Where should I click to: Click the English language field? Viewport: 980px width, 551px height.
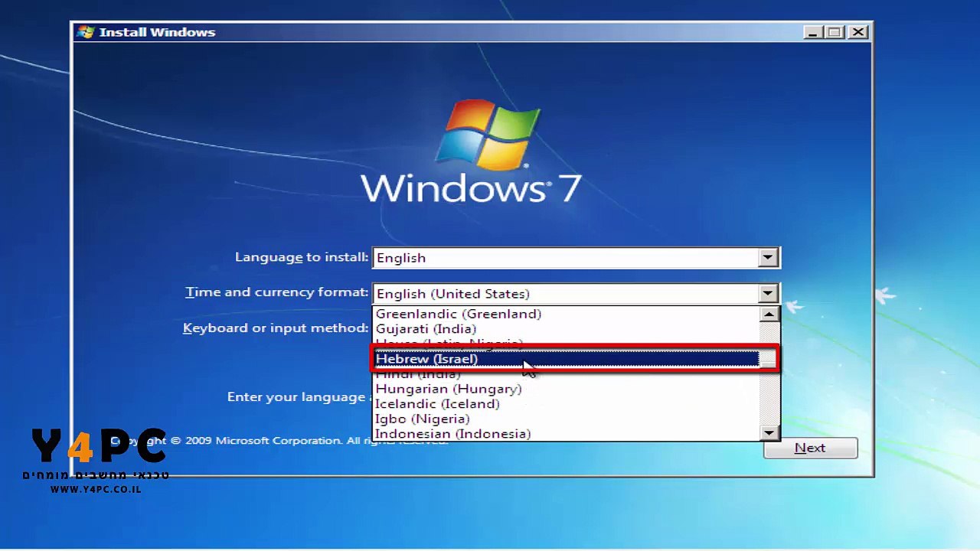[x=576, y=258]
